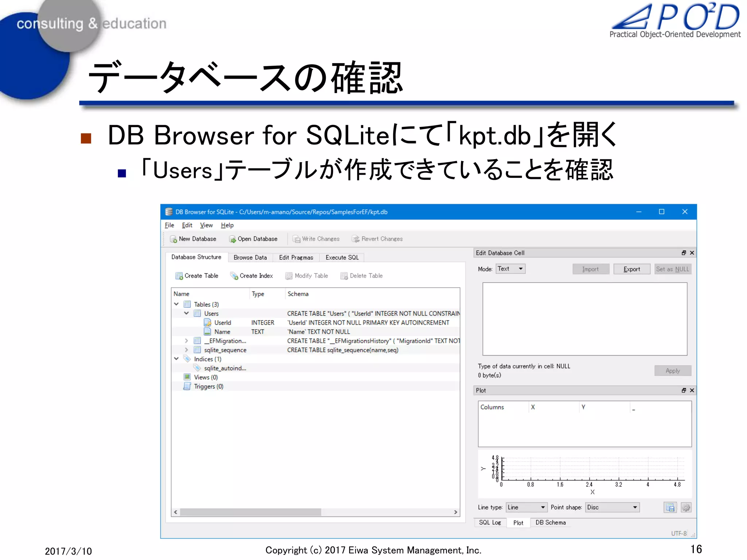Undock the Edit Database Cell panel

click(x=684, y=253)
